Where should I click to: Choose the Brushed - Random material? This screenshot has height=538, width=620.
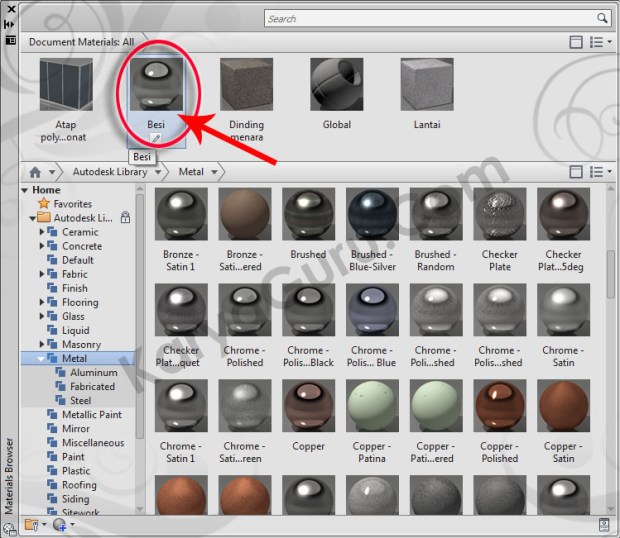point(436,214)
